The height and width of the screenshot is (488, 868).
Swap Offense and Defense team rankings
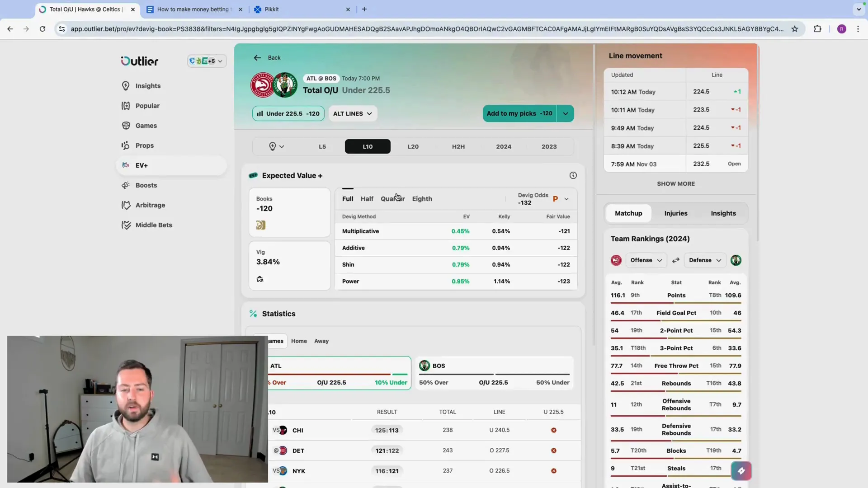[x=675, y=260]
